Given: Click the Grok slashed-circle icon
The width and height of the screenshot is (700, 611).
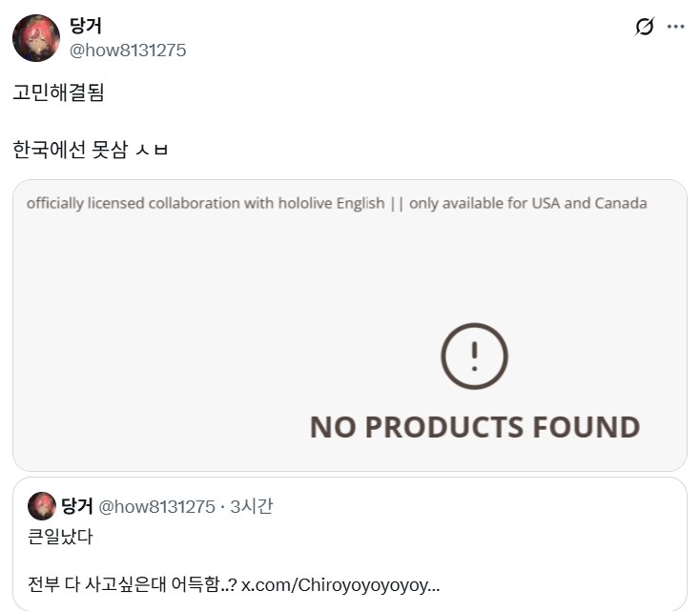Looking at the screenshot, I should 645,27.
